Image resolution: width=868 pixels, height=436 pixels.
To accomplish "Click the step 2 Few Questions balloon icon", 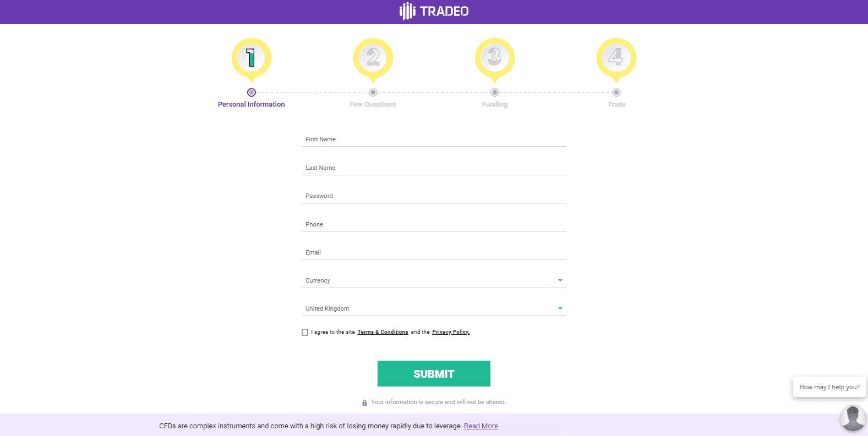I will [x=373, y=57].
